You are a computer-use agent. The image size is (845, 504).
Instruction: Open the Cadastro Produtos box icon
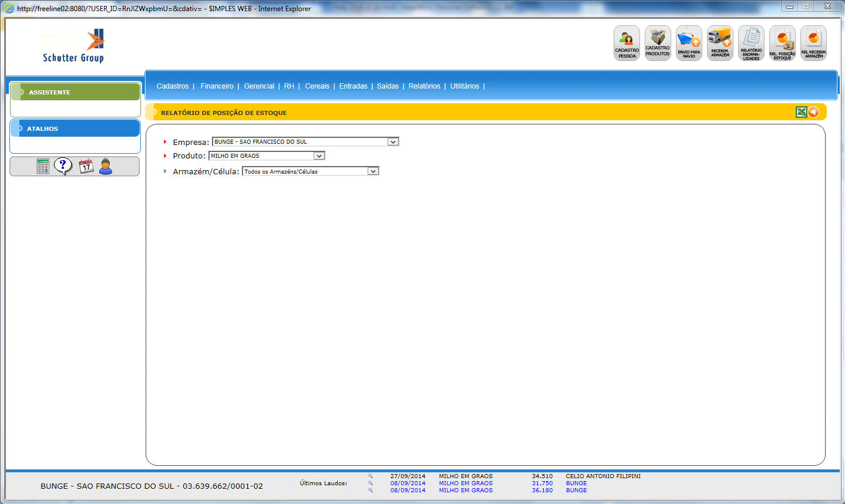[x=658, y=43]
